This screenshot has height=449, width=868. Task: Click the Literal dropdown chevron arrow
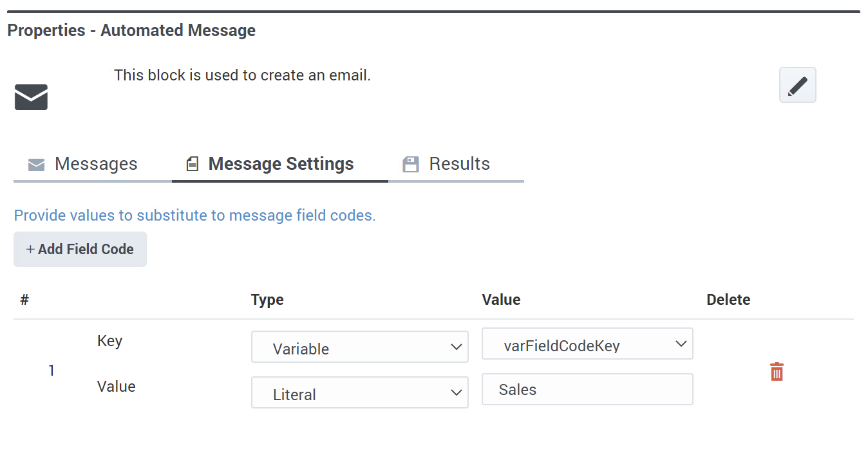coord(456,393)
